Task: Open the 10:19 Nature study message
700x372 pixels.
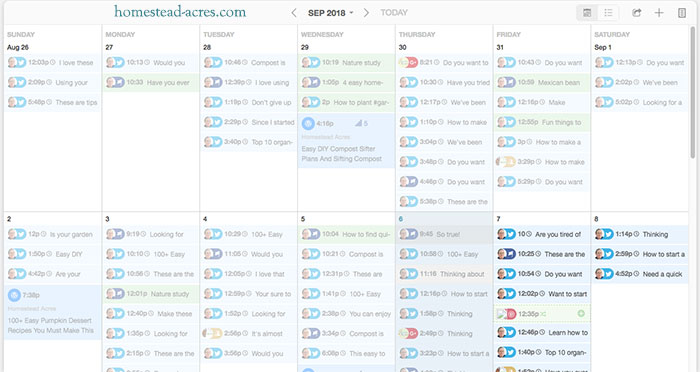Action: point(346,63)
